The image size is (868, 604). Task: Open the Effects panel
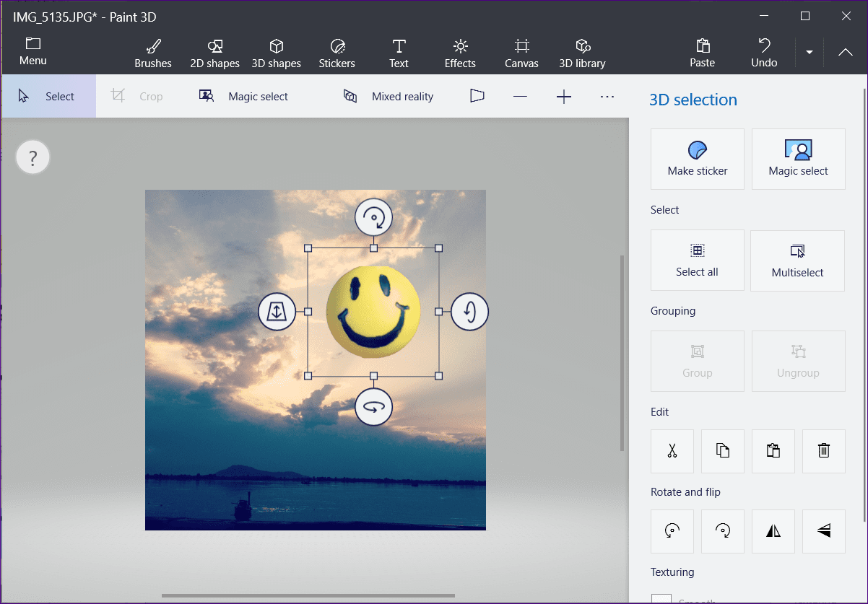click(460, 54)
